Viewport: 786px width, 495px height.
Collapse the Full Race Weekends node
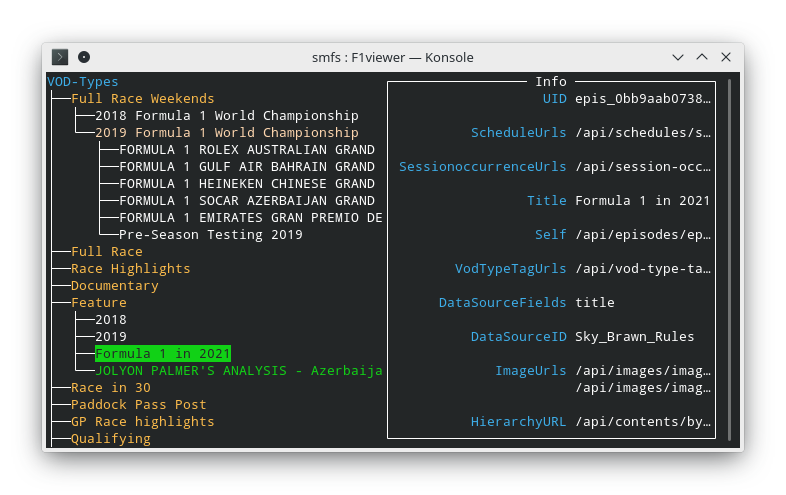pos(142,99)
